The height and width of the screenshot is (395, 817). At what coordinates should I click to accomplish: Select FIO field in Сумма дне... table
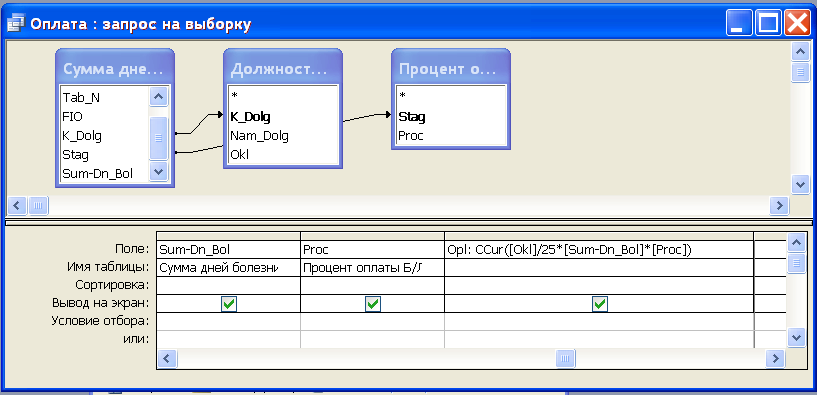(x=72, y=117)
